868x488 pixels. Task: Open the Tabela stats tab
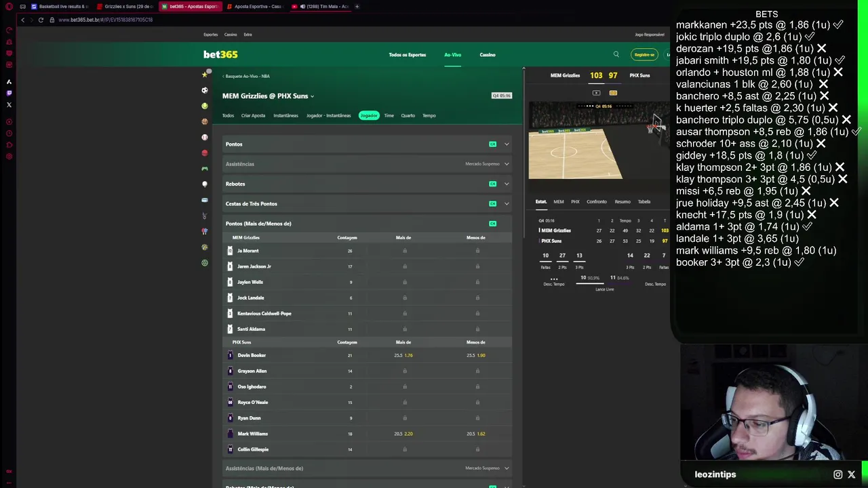pyautogui.click(x=644, y=201)
